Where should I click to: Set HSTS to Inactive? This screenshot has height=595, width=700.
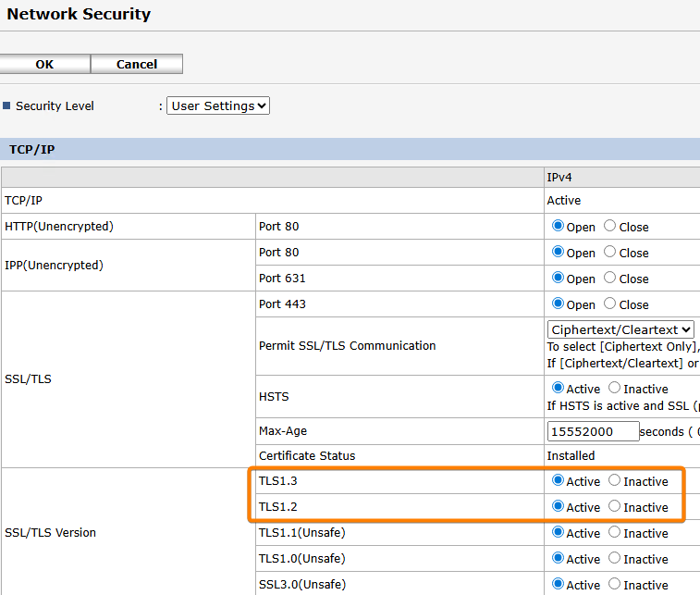point(615,389)
